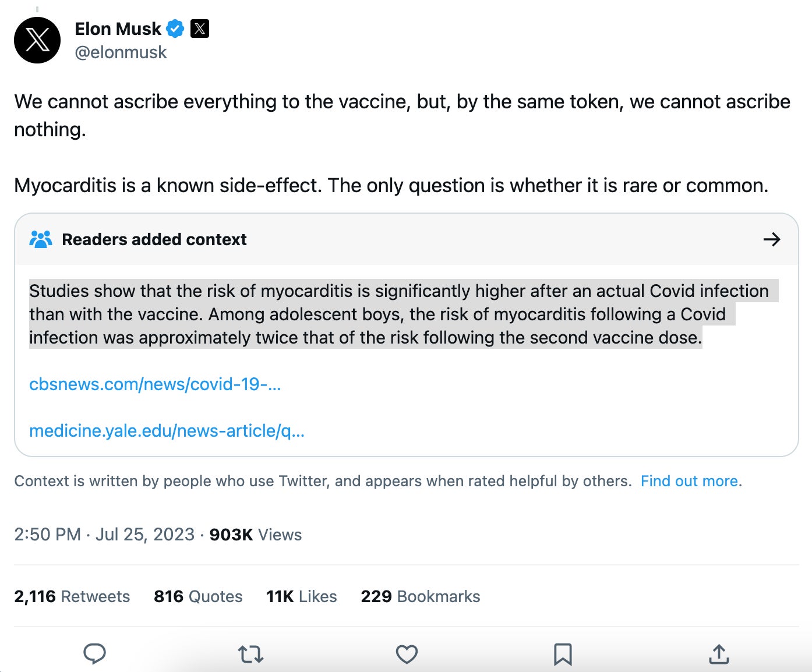Click the 229 Bookmarks count
This screenshot has height=672, width=812.
click(420, 596)
